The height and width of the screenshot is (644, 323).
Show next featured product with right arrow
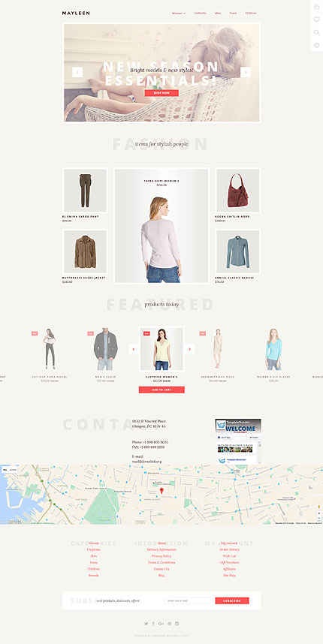pyautogui.click(x=189, y=349)
